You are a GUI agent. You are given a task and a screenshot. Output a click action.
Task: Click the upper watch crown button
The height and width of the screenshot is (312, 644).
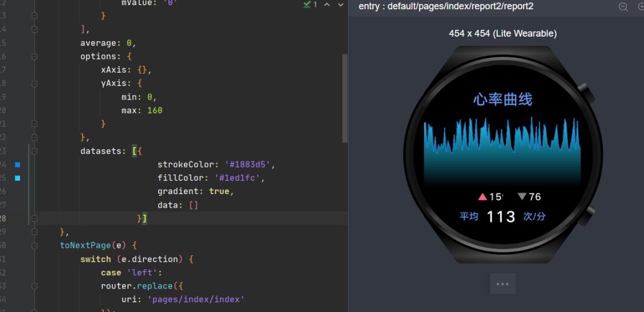click(x=587, y=94)
